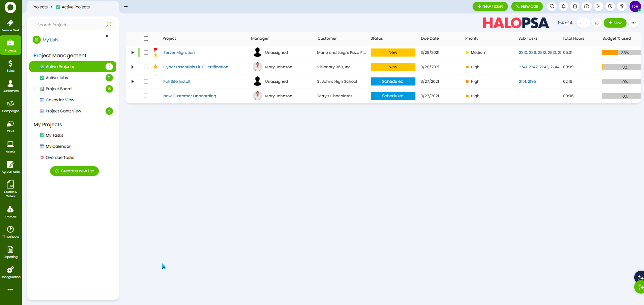The image size is (644, 305).
Task: Expand the Full Site Install row
Action: [132, 81]
